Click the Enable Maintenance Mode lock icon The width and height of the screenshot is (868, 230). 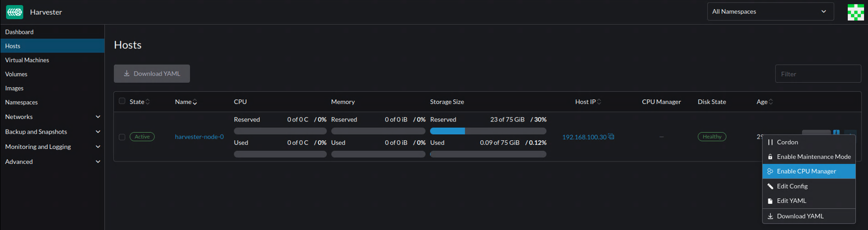770,157
